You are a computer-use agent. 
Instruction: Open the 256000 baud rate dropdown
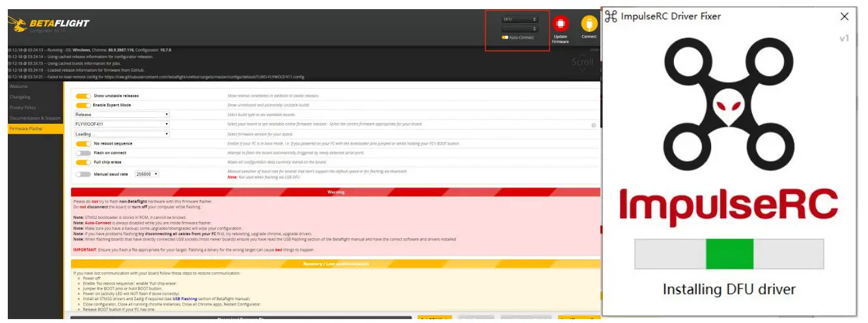[147, 175]
